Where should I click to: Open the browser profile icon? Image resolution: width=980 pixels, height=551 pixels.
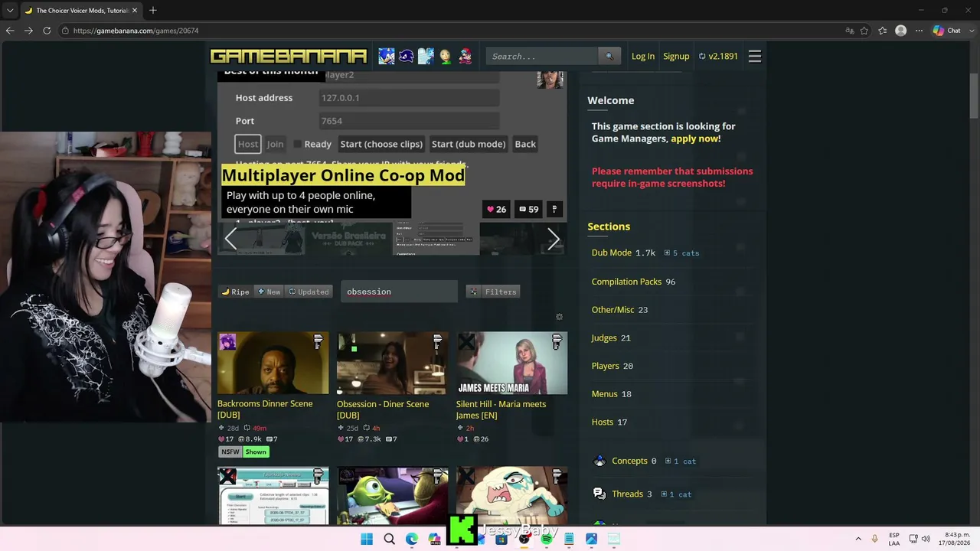click(901, 31)
